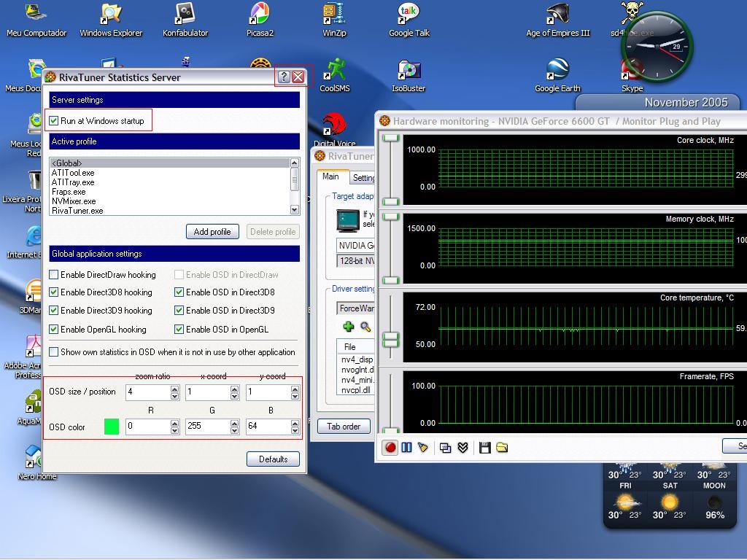Click the Tab order button
The height and width of the screenshot is (560, 747).
(344, 426)
